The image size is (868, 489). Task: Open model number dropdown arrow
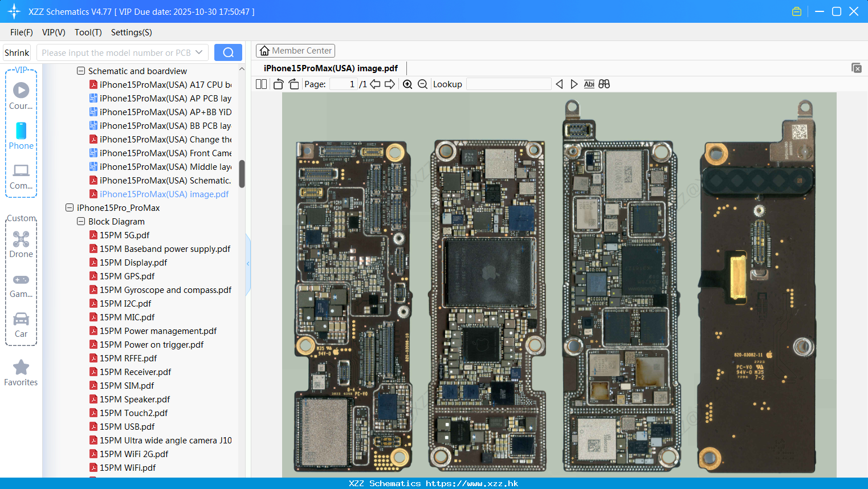pyautogui.click(x=199, y=52)
